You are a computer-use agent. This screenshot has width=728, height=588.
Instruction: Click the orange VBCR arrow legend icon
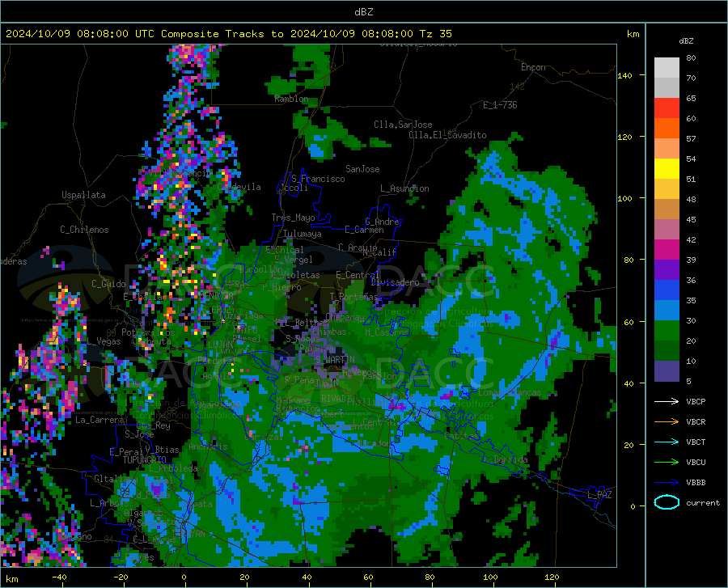tap(667, 422)
